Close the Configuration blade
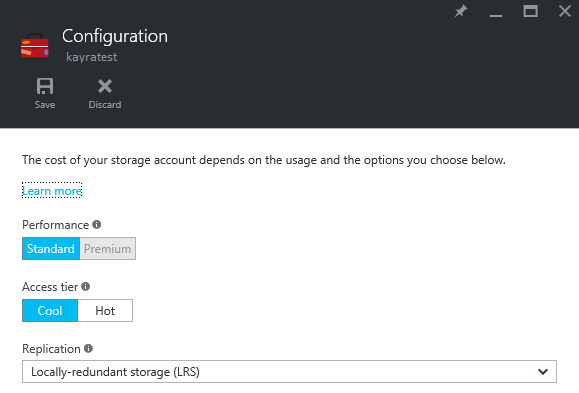Image resolution: width=579 pixels, height=393 pixels. point(565,11)
